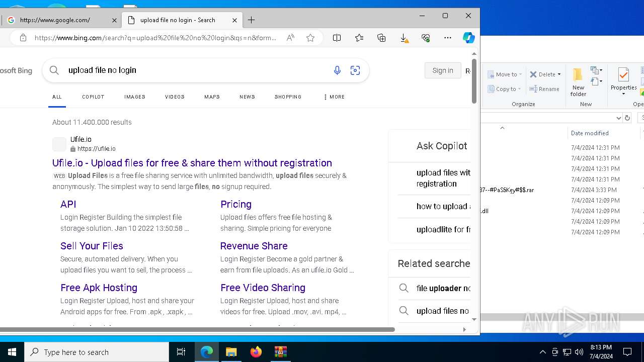
Task: Open the Free Apk Hosting link
Action: (x=99, y=288)
